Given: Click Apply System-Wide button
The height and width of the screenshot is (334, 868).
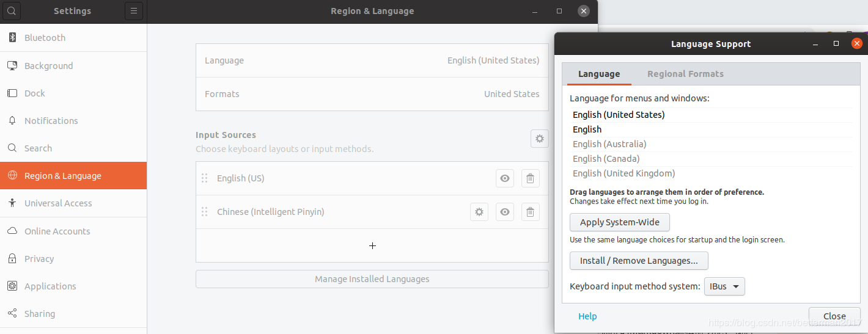Looking at the screenshot, I should 619,222.
